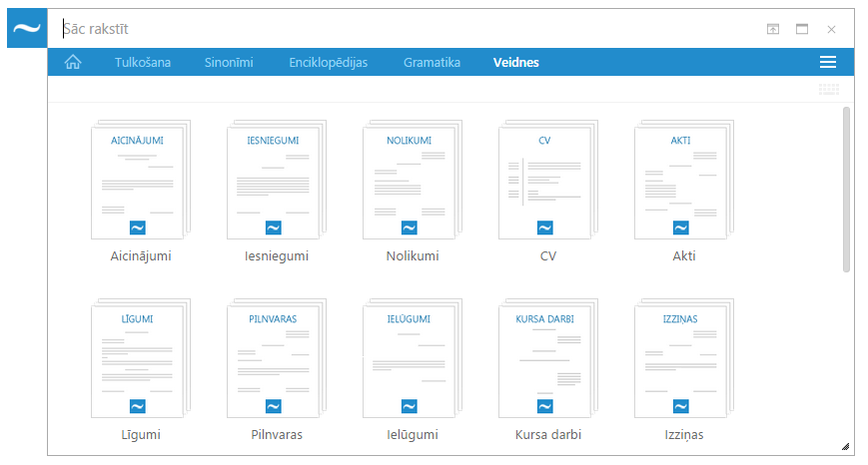
Task: Click the Kursa darbi label
Action: pyautogui.click(x=547, y=435)
